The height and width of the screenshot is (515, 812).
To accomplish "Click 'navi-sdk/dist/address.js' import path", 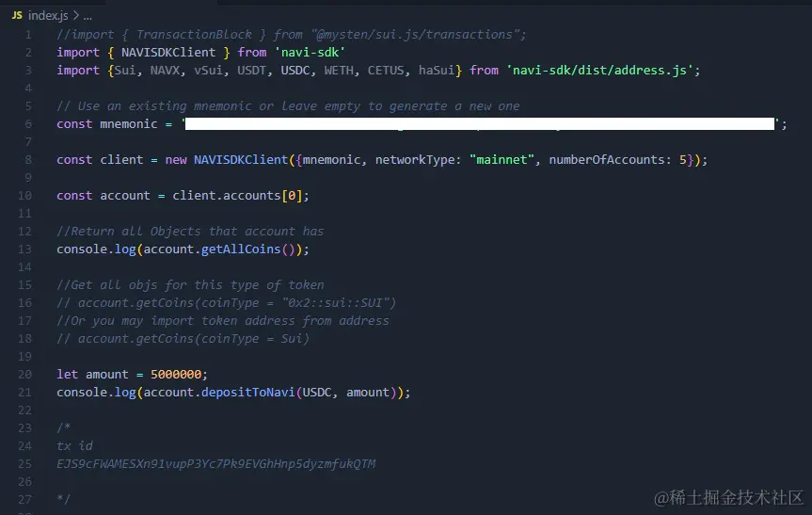I will [x=599, y=71].
